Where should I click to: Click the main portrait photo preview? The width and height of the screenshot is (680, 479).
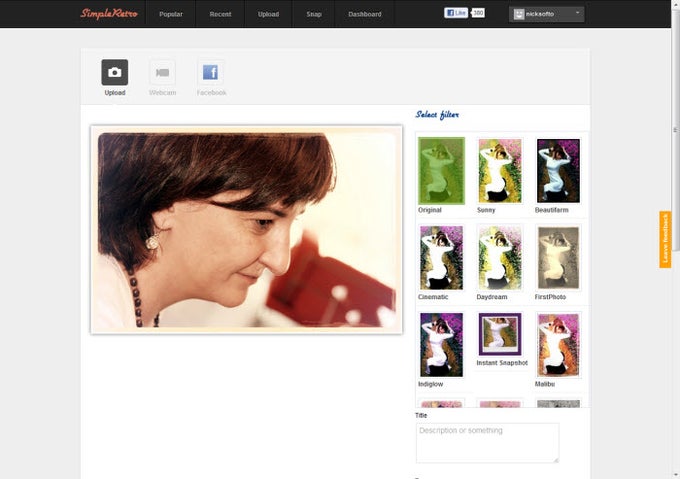[246, 230]
